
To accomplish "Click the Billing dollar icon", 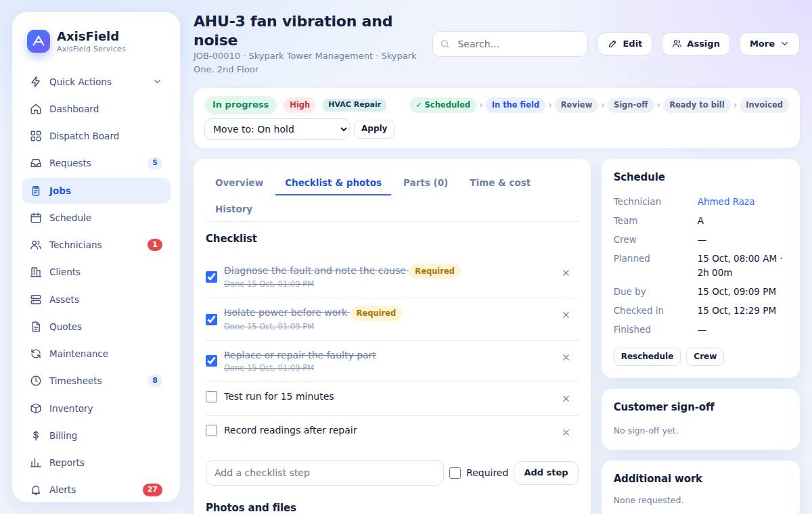I will pyautogui.click(x=36, y=436).
